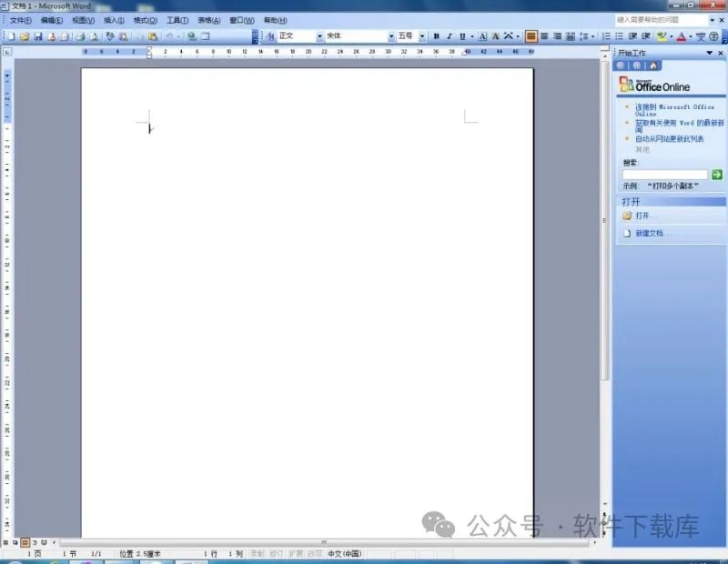Click the Undo arrow icon
728x564 pixels.
pos(169,36)
